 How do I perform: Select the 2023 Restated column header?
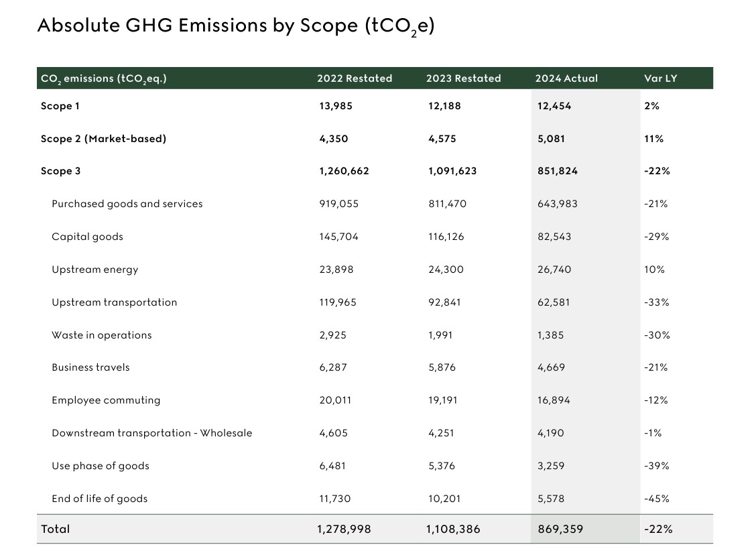tap(463, 78)
